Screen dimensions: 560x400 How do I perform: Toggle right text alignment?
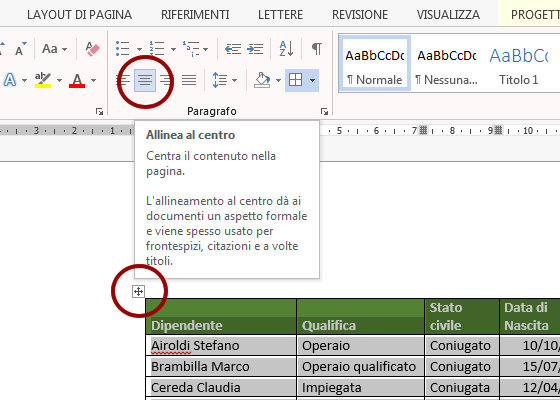tap(167, 80)
